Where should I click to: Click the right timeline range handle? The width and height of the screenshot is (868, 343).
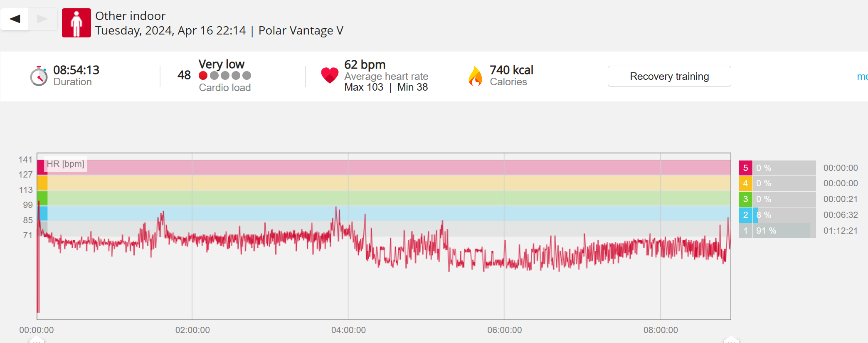click(731, 340)
